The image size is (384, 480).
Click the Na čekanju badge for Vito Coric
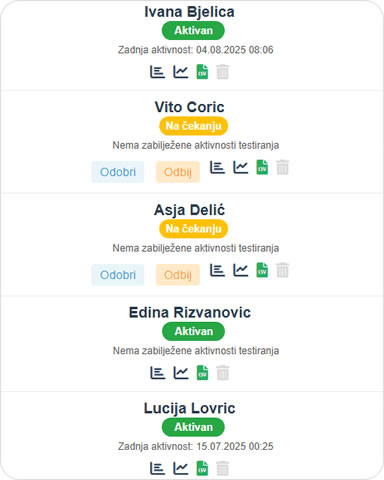click(193, 126)
